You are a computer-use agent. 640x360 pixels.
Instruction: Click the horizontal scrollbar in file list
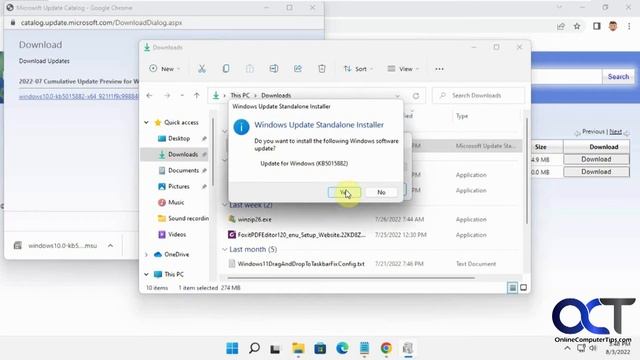point(351,278)
